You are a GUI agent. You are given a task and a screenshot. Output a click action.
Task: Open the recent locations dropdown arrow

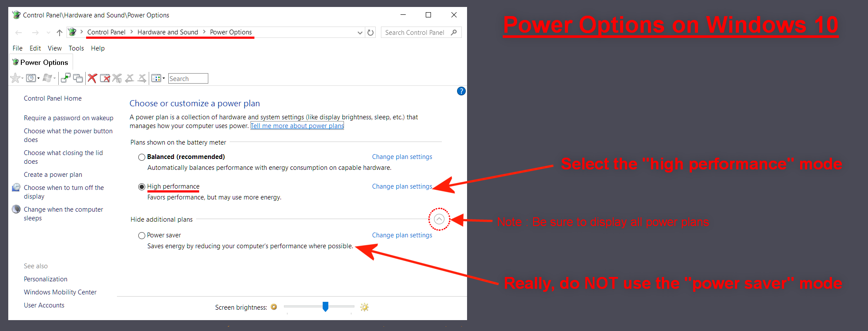coord(48,33)
